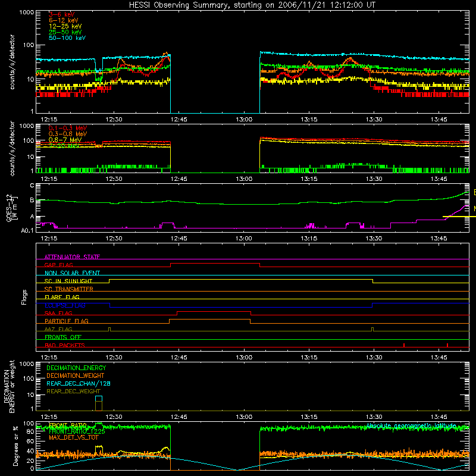Click the "A0.1" tick on the GOES-12 axis
Viewport: 476px width, 476px height.
coord(27,231)
